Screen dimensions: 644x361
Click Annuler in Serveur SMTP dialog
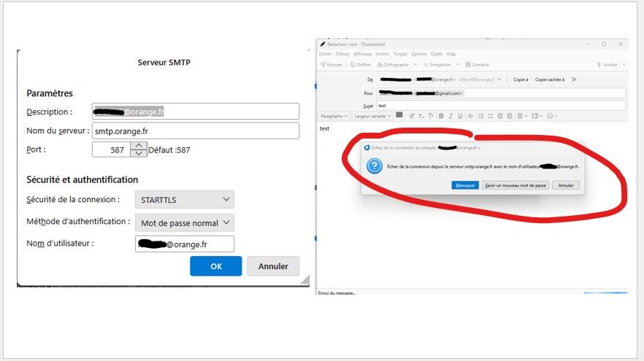coord(273,266)
